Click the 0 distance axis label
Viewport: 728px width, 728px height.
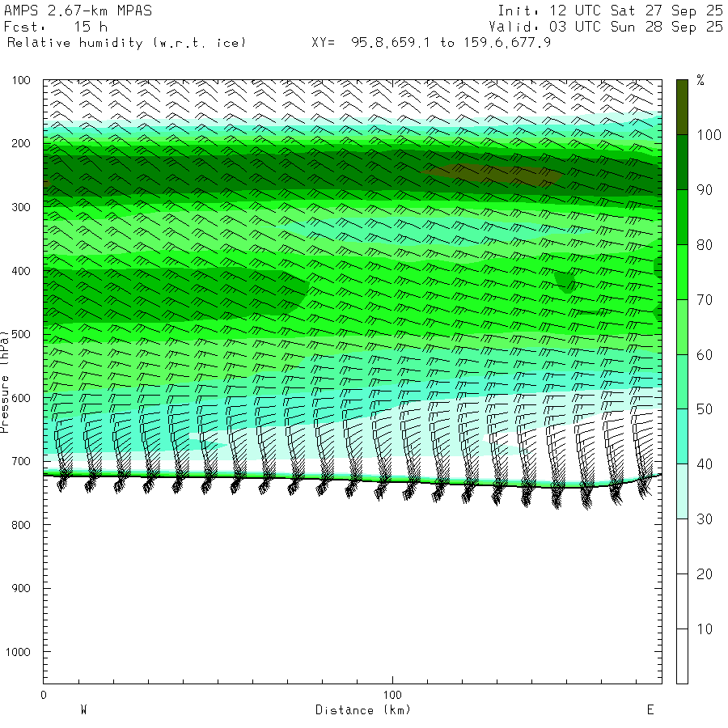point(44,695)
